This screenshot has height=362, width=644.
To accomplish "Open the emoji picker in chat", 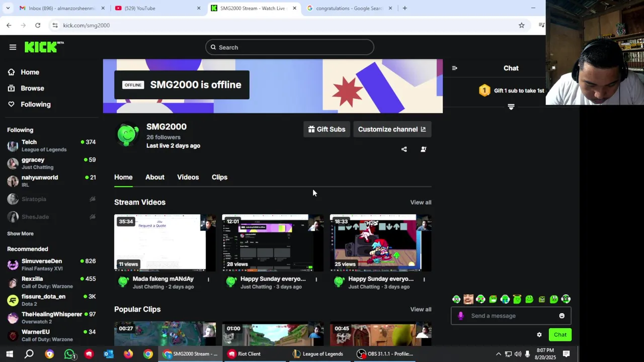I will click(x=561, y=316).
